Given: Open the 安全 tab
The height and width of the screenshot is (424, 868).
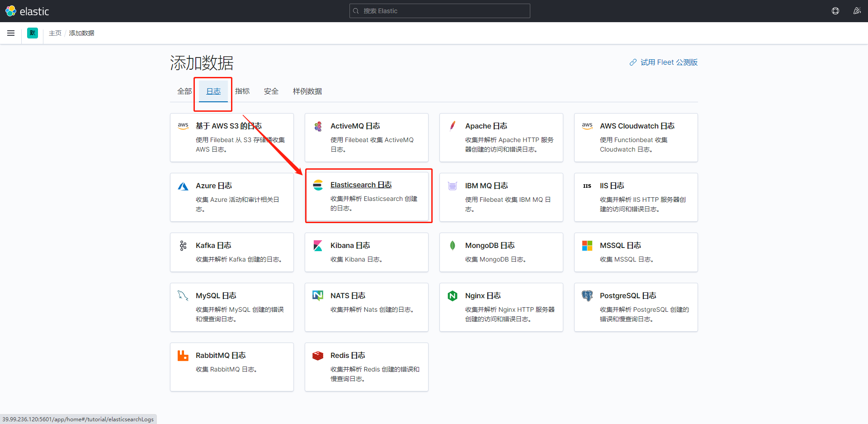Looking at the screenshot, I should tap(271, 91).
